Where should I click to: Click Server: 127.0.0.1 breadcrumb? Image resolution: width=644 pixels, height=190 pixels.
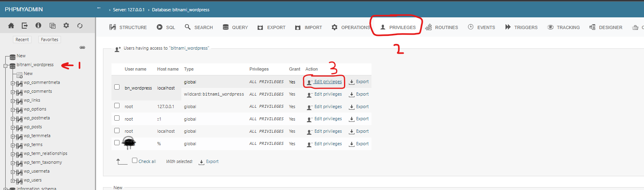[x=128, y=10]
